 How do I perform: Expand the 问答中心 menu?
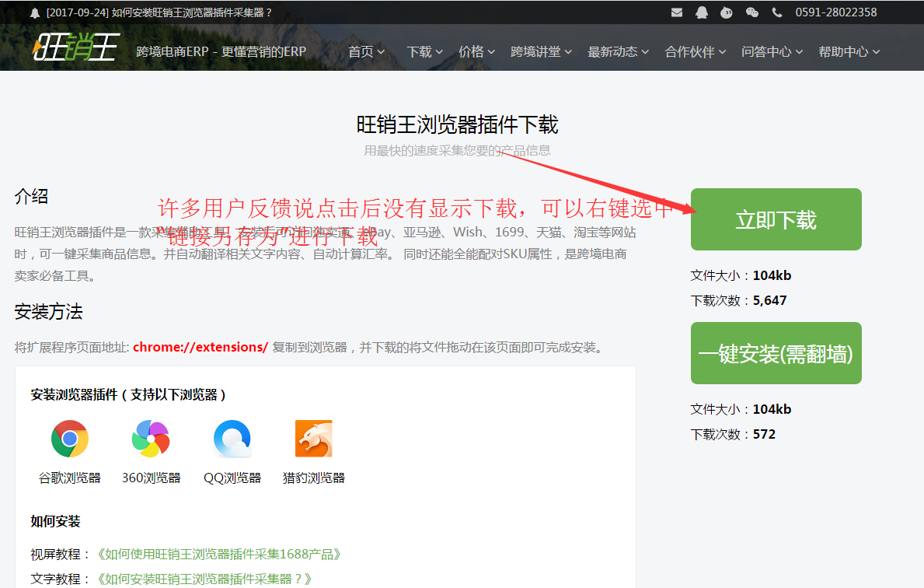click(x=772, y=52)
